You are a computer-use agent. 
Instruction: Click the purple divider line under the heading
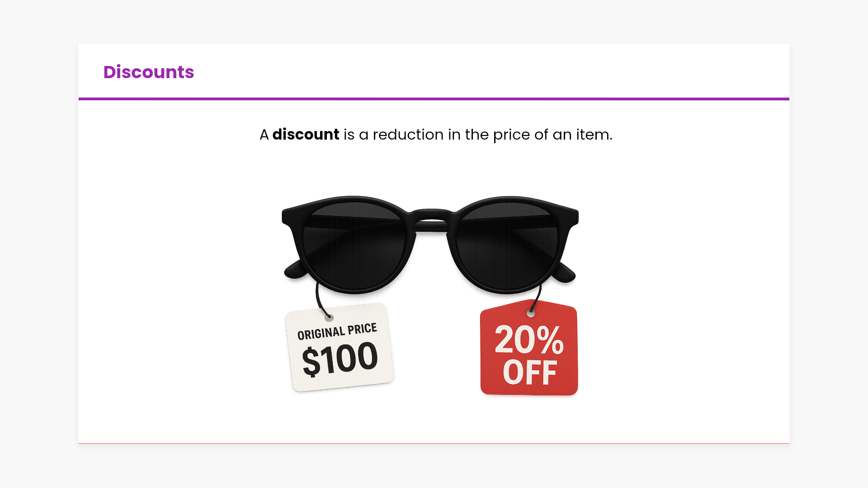coord(434,99)
